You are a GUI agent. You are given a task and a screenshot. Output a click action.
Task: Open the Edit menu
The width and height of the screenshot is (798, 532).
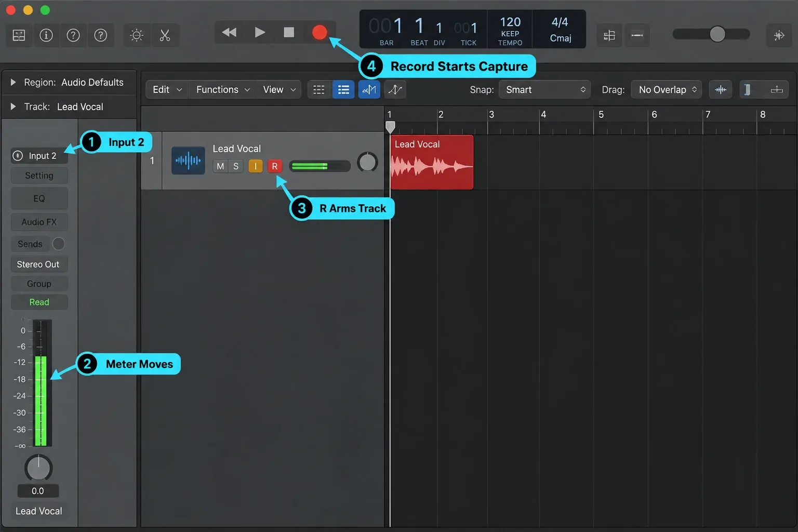coord(167,90)
